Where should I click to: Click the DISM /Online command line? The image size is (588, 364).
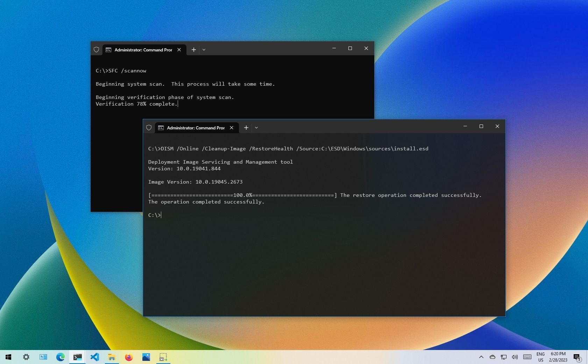288,149
